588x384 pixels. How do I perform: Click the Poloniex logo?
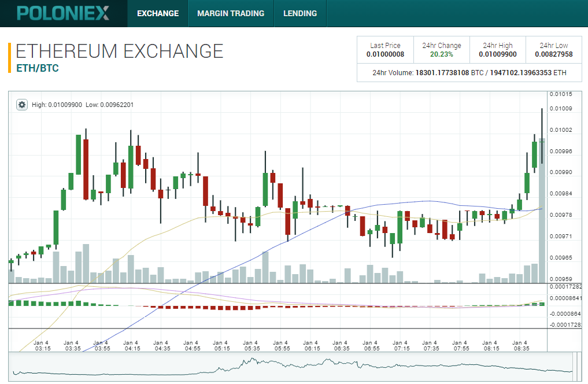[x=63, y=13]
